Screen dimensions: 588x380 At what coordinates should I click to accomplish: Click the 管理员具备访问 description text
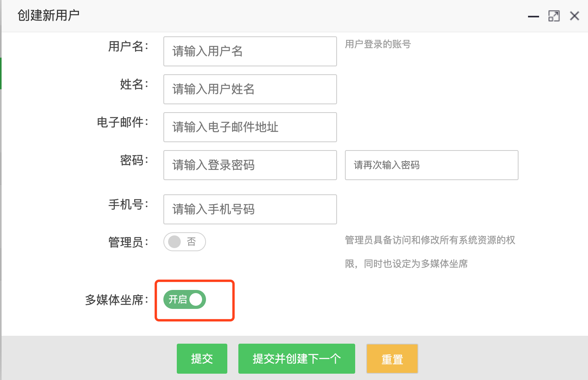point(430,240)
